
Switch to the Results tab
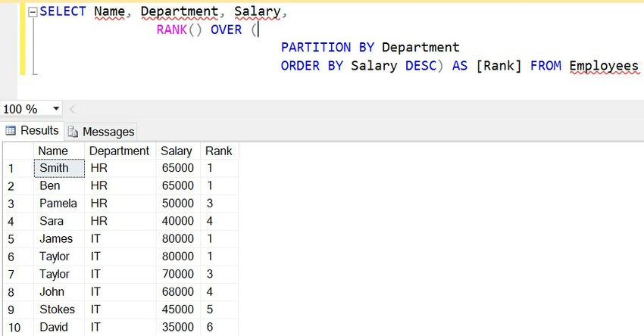pyautogui.click(x=32, y=130)
